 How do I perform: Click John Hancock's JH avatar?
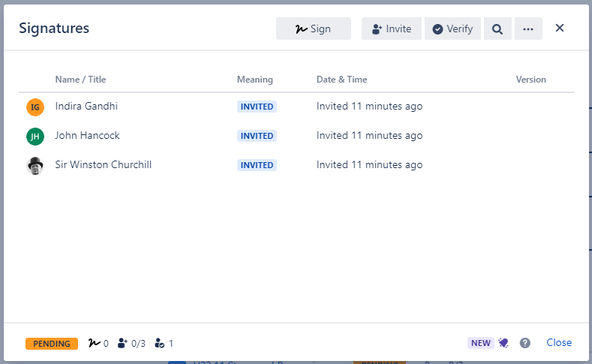pos(35,136)
